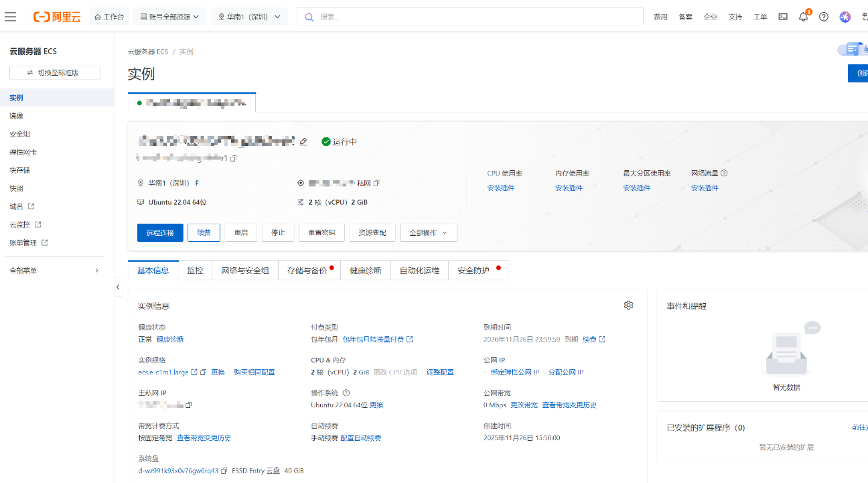Click 安装插件 under 内存使用率
This screenshot has height=483, width=868.
(569, 188)
